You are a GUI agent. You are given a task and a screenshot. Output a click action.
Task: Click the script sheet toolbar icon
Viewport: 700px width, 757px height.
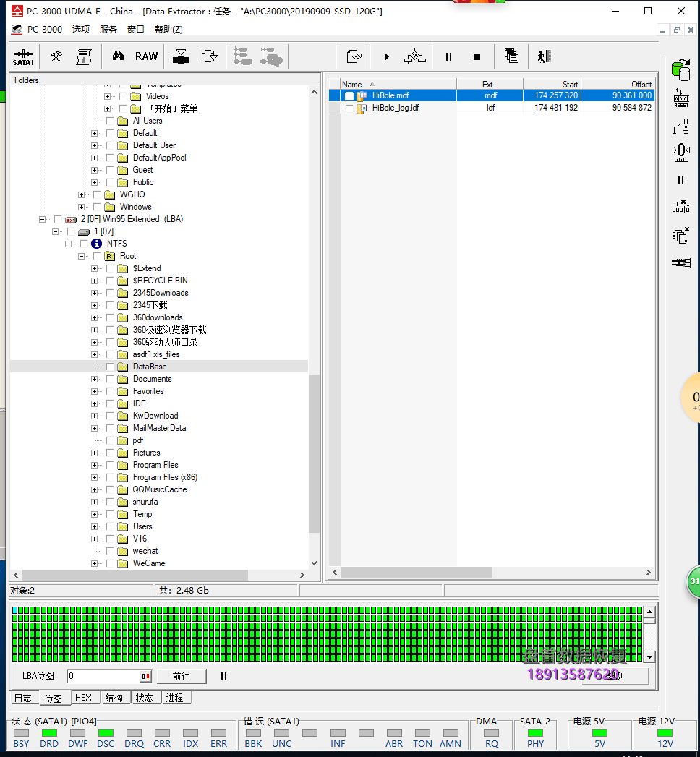[x=84, y=57]
